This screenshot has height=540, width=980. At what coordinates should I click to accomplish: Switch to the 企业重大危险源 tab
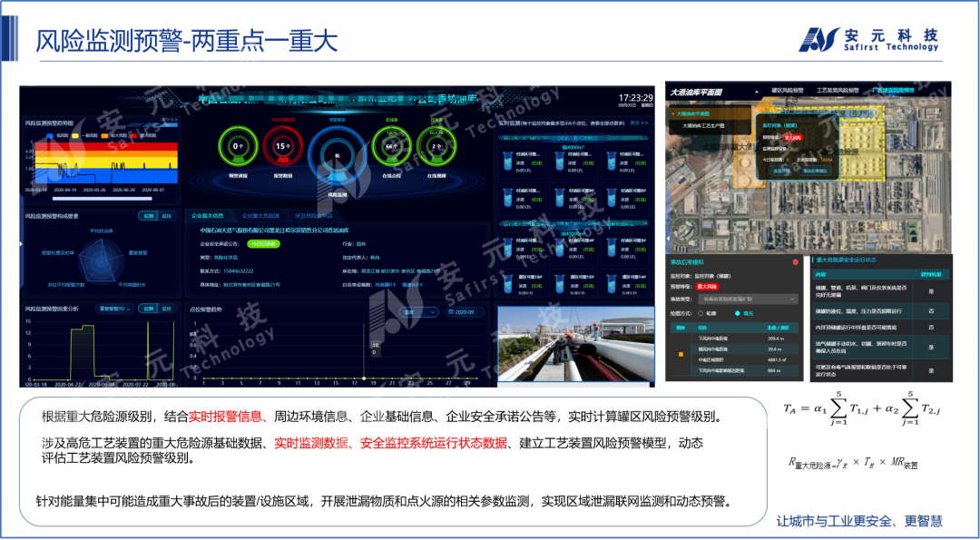point(260,216)
